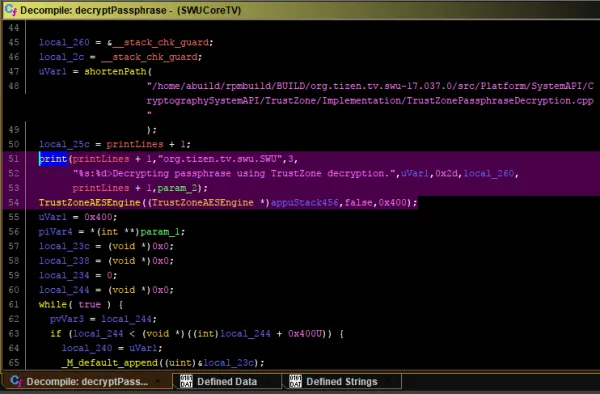
Task: Click 0x400 value on line 55
Action: pos(98,217)
